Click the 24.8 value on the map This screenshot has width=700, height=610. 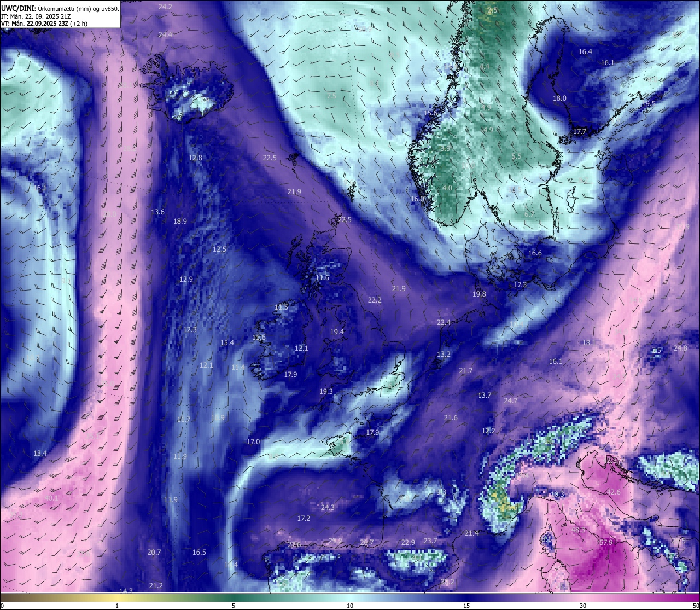[x=680, y=348]
